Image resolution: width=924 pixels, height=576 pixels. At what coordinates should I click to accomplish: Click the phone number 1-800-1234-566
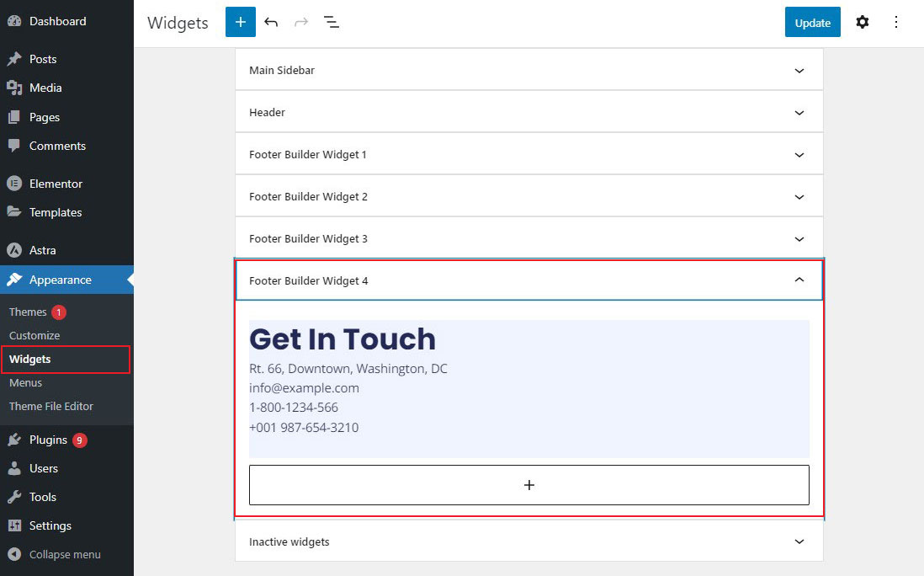click(x=294, y=408)
